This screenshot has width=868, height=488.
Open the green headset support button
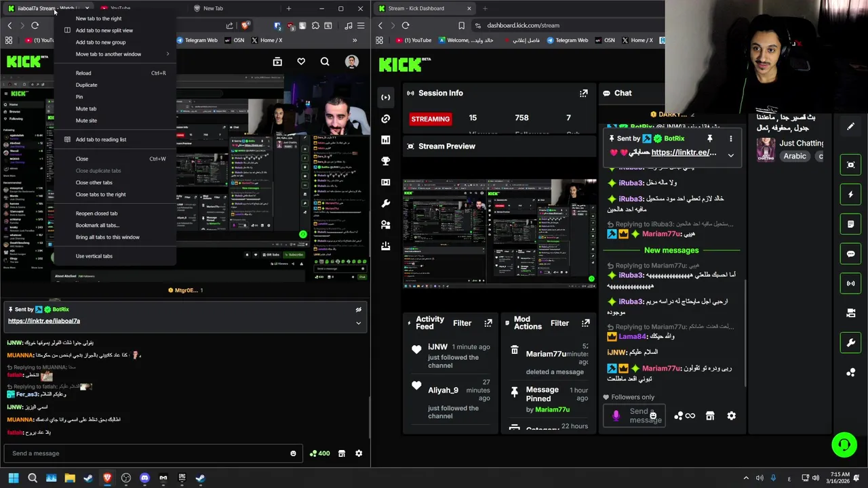pyautogui.click(x=844, y=445)
